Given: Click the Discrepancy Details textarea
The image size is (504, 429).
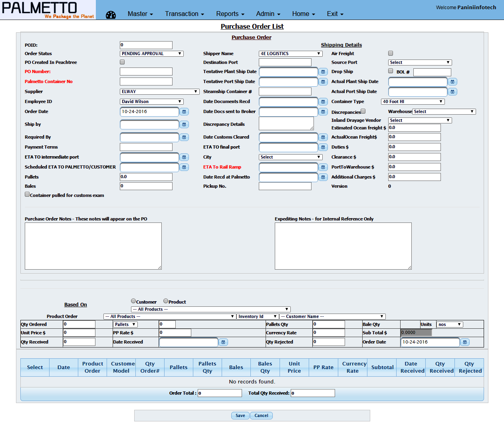Looking at the screenshot, I should (286, 123).
